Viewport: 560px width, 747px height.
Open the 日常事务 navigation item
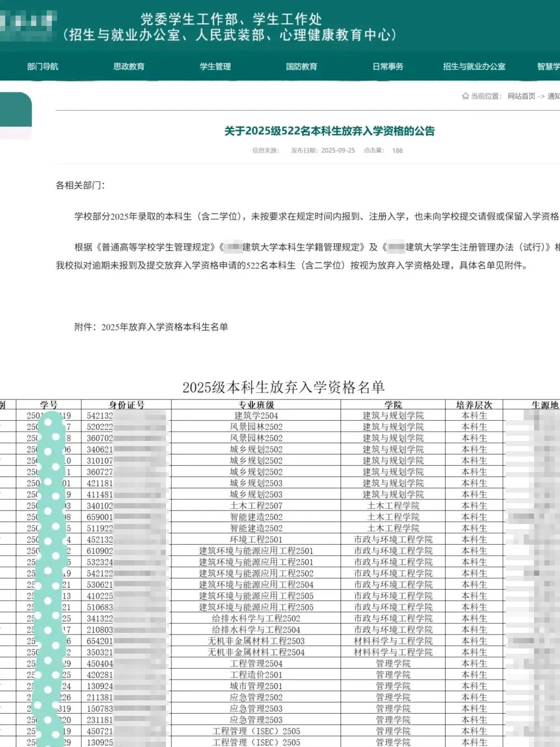click(388, 66)
